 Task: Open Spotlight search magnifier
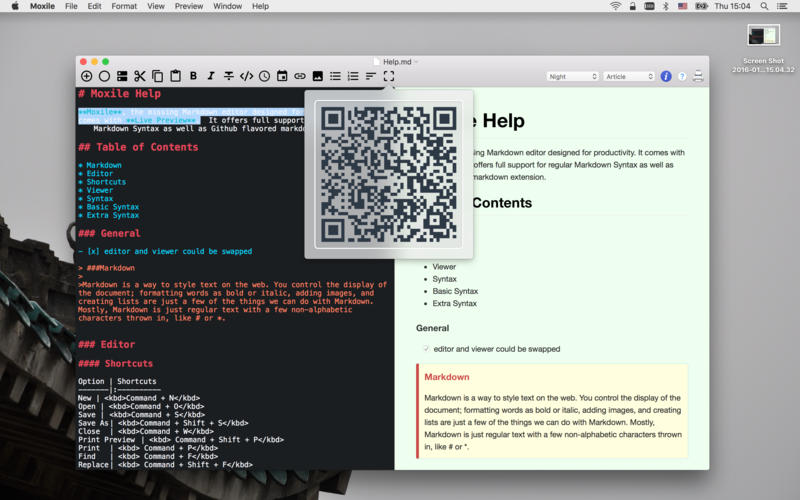tap(764, 6)
